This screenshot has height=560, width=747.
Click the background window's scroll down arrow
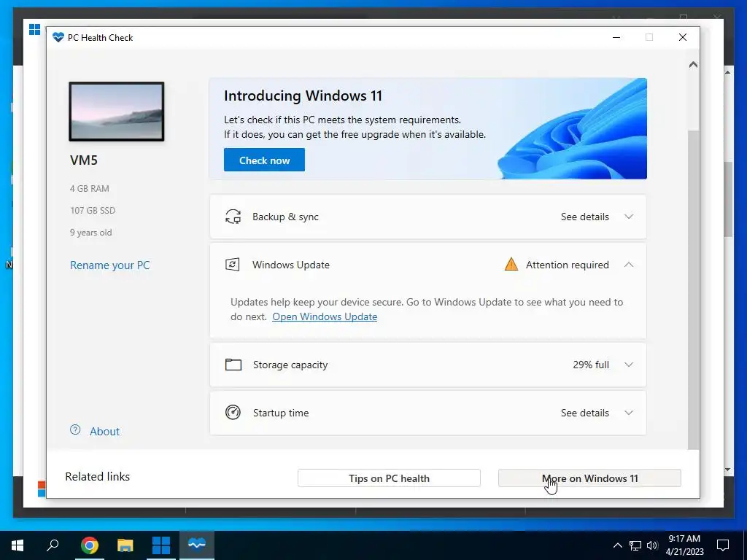point(727,470)
